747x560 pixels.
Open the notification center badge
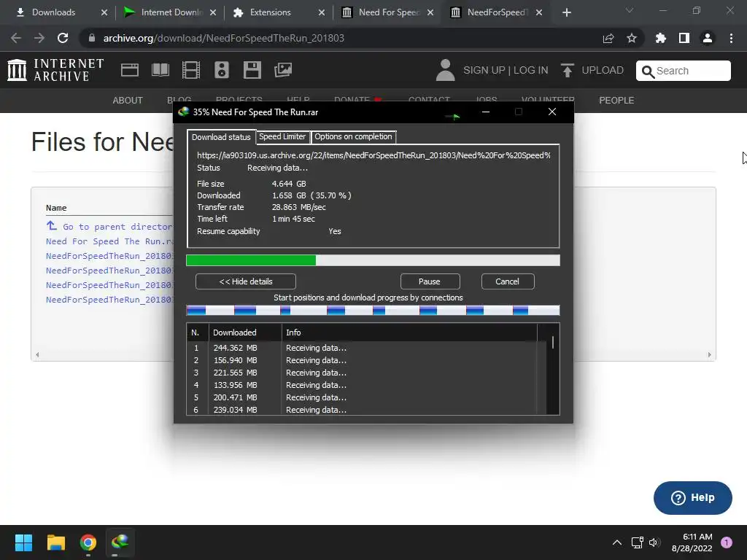tap(727, 542)
